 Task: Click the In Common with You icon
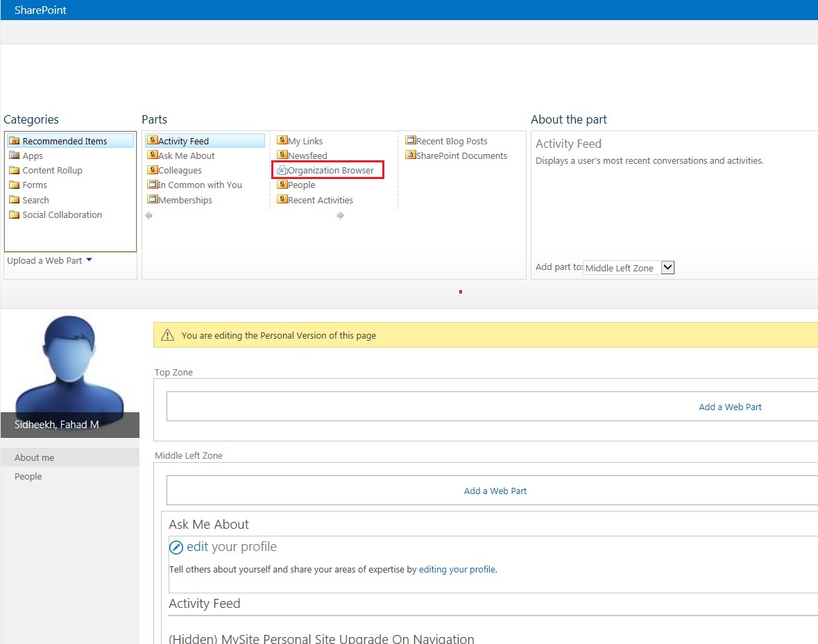point(153,184)
